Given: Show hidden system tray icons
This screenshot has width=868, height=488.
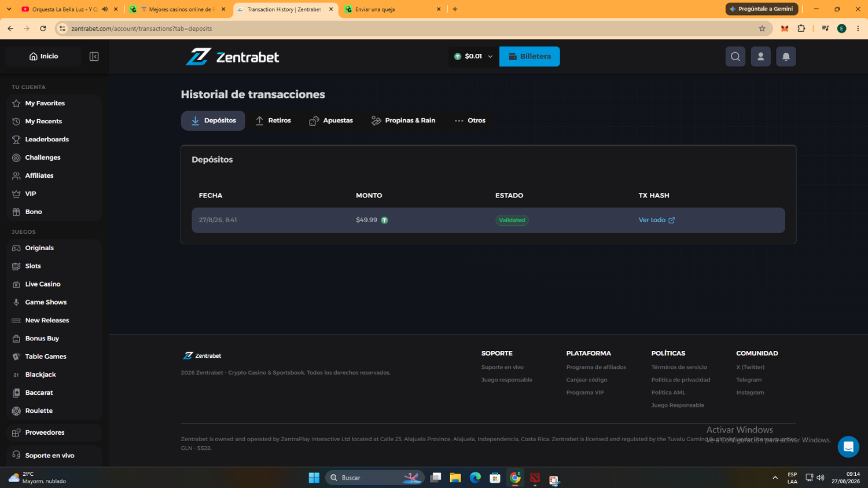Looking at the screenshot, I should 775,478.
